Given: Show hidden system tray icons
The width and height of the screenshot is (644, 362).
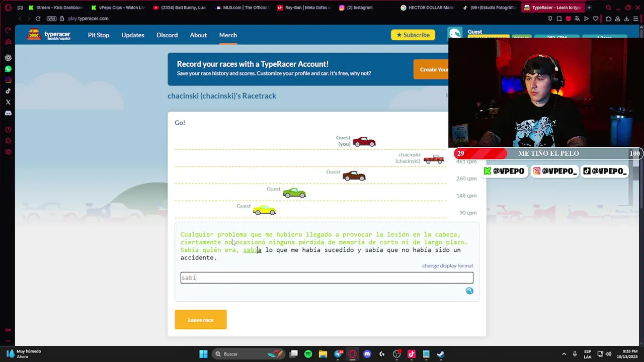Looking at the screenshot, I should (564, 354).
